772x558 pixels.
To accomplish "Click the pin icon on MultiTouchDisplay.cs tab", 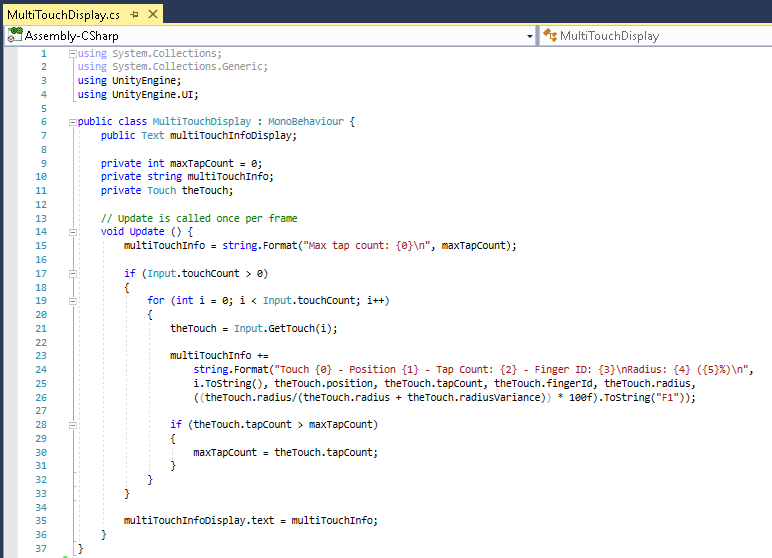I will tap(134, 15).
